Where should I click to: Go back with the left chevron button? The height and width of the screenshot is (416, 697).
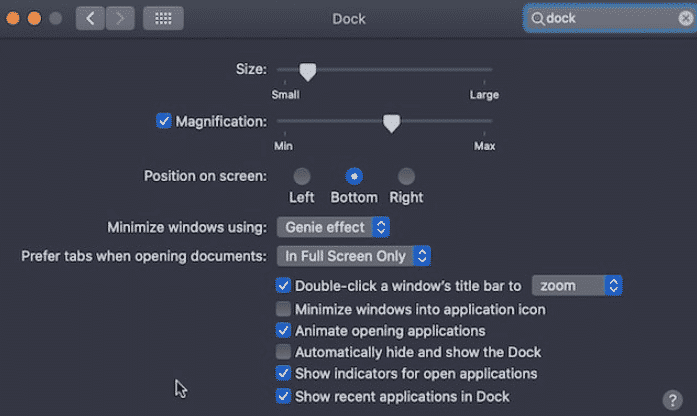click(90, 18)
